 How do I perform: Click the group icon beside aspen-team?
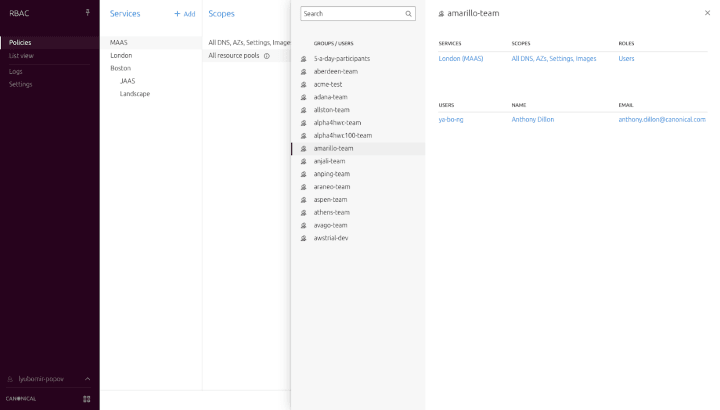[x=304, y=200]
